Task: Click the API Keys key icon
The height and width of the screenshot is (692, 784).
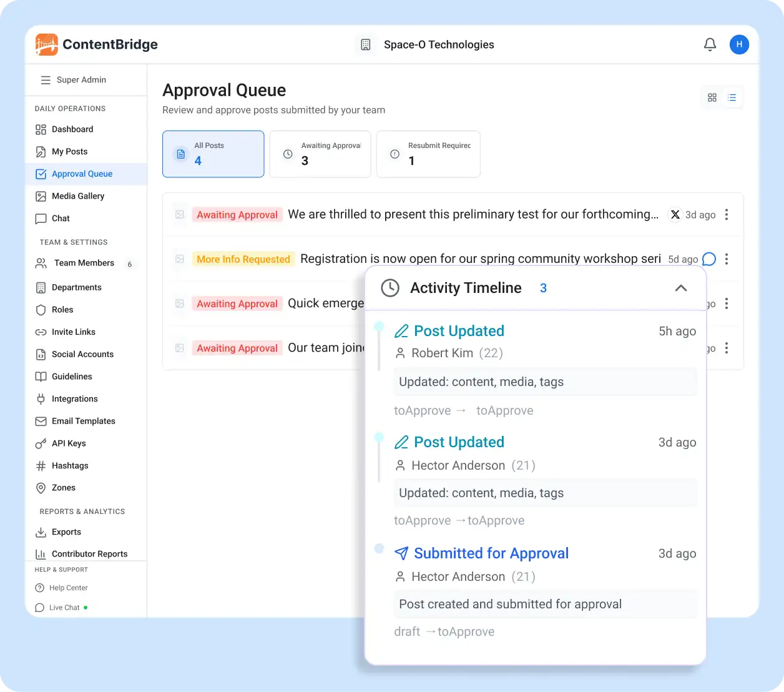Action: (41, 443)
